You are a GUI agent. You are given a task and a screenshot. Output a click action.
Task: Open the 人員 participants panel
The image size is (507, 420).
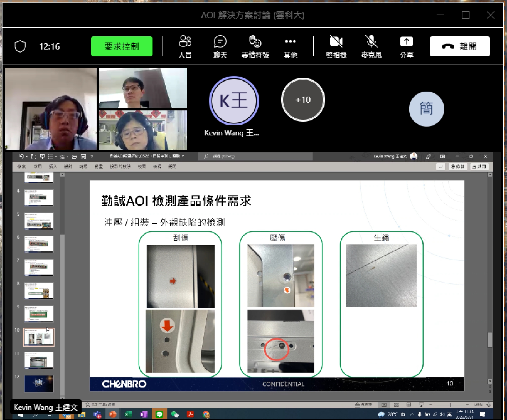coord(185,47)
